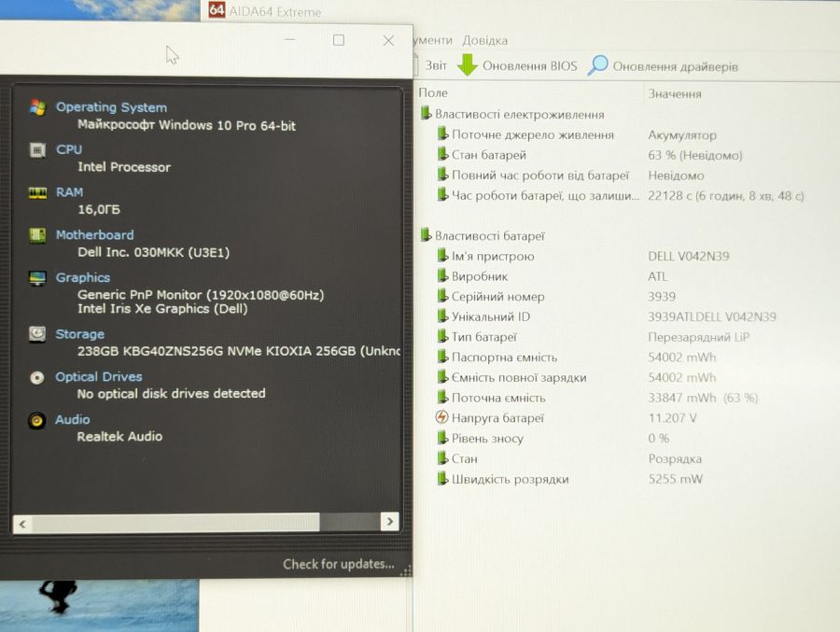This screenshot has height=632, width=840.
Task: Open the Graphics section link
Action: click(83, 277)
